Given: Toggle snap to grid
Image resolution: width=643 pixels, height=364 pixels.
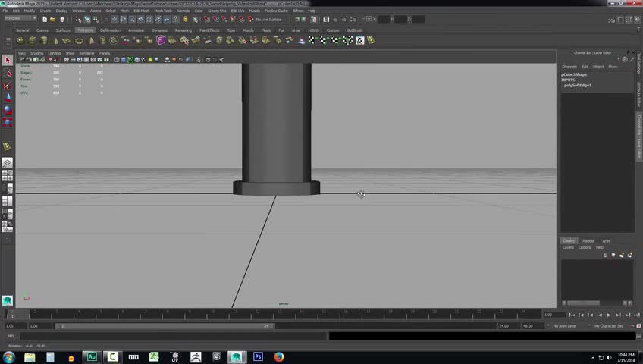Looking at the screenshot, I should 207,19.
